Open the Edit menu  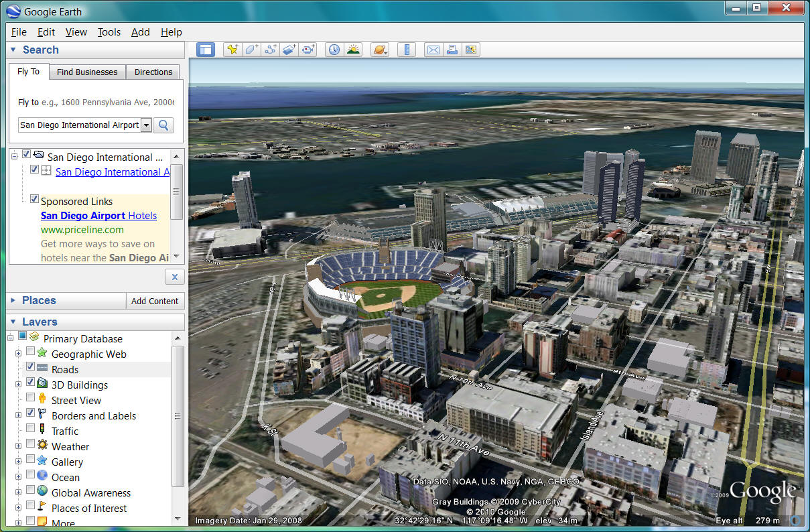(46, 31)
